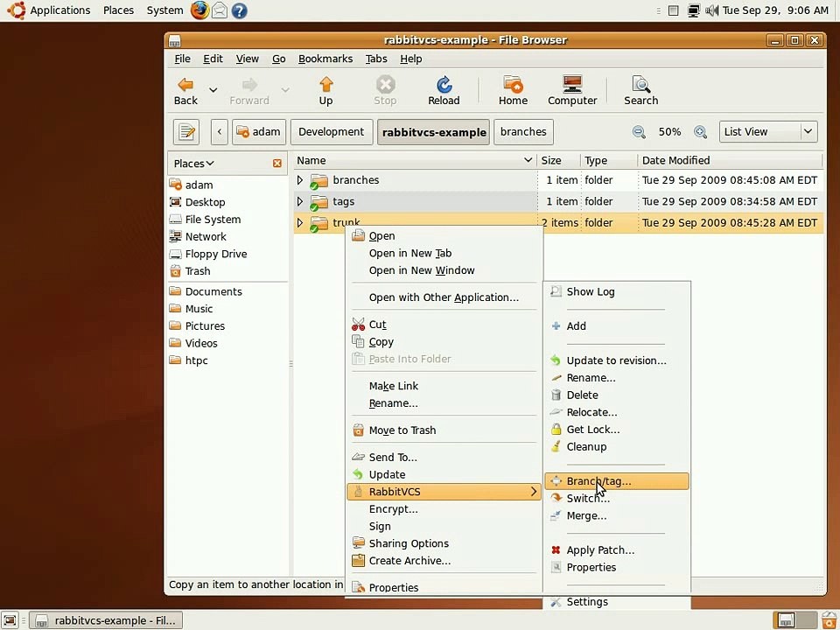Open the Applications panel menu
Viewport: 840px width, 630px height.
(x=60, y=10)
